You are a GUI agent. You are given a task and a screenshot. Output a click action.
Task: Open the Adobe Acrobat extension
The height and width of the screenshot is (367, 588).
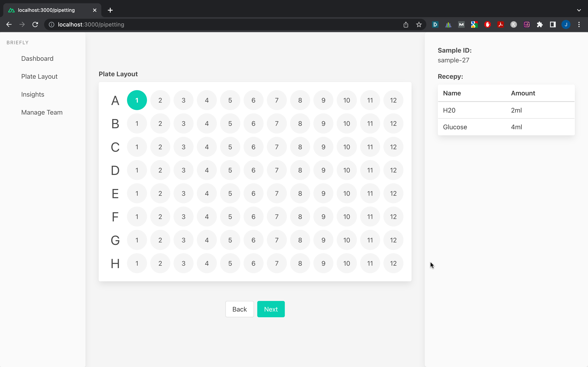point(501,24)
